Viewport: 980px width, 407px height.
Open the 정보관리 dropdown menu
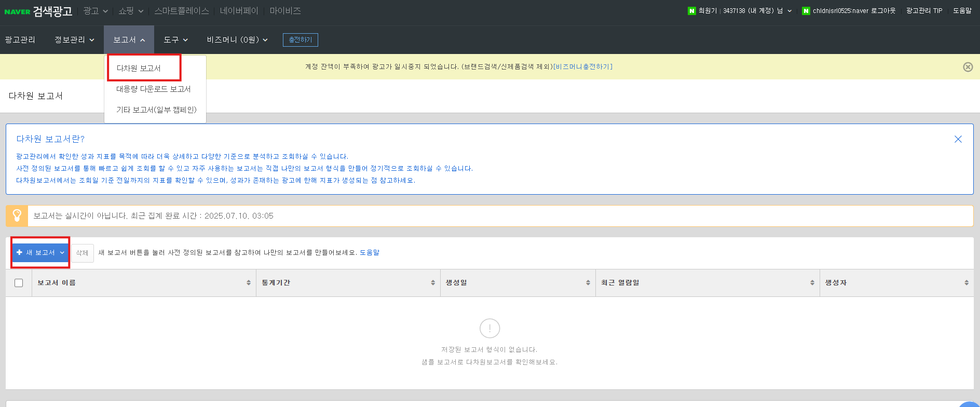pyautogui.click(x=75, y=40)
